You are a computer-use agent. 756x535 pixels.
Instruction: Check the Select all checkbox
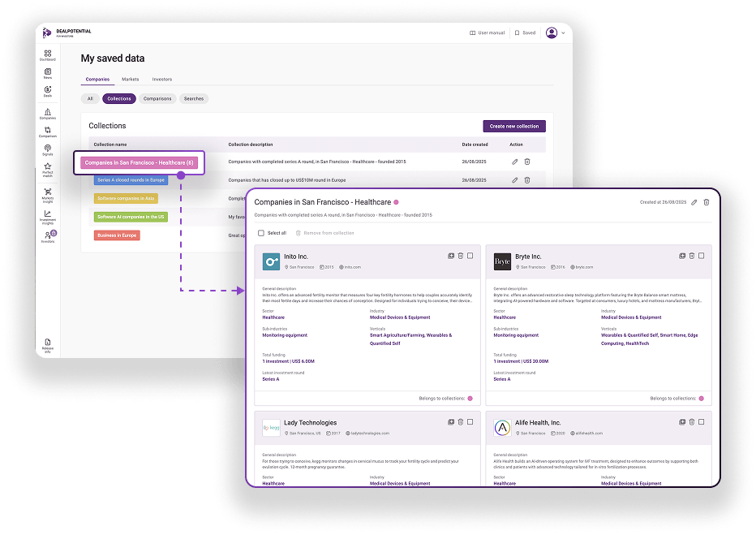tap(261, 233)
